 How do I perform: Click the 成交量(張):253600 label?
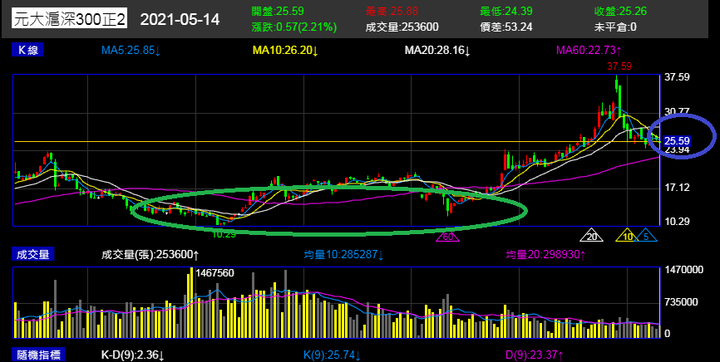click(150, 254)
